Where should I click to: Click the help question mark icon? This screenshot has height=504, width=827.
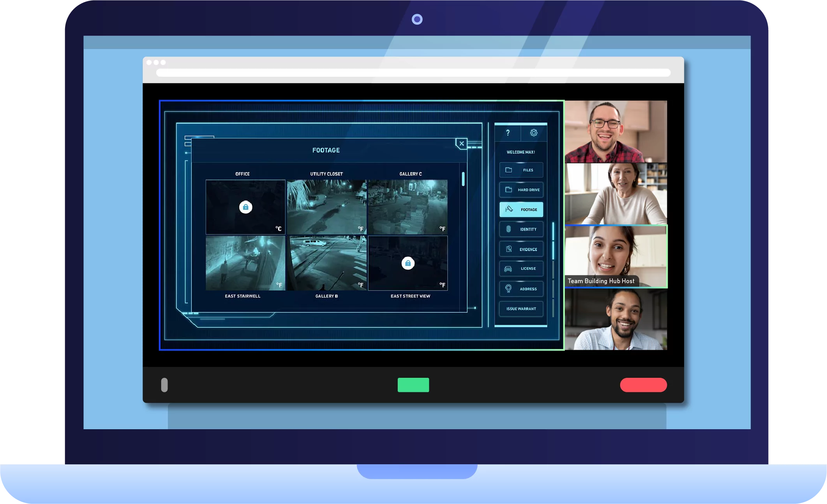pyautogui.click(x=508, y=132)
